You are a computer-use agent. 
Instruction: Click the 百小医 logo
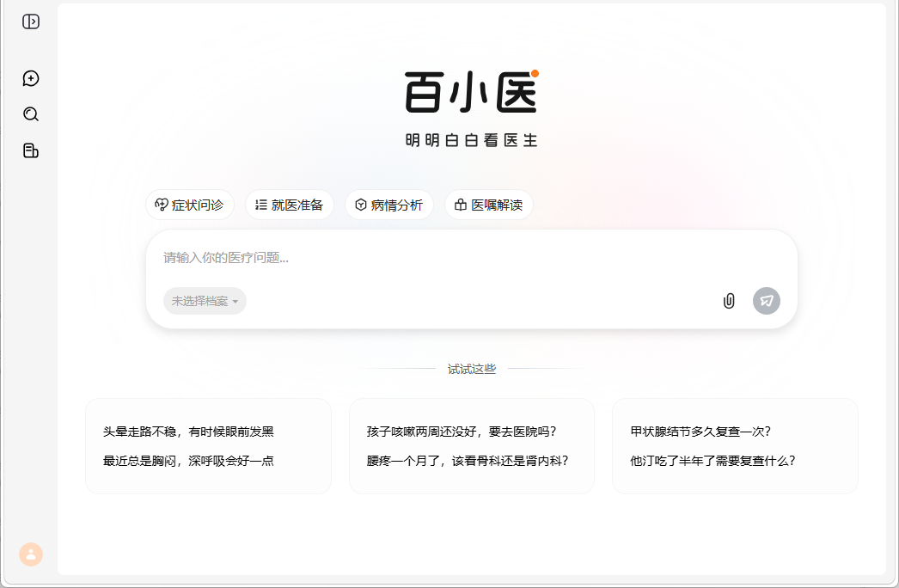(x=472, y=92)
